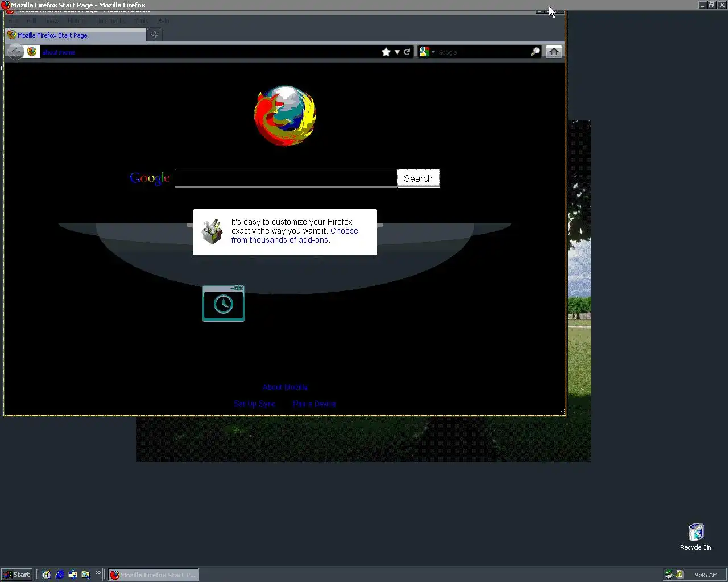Click the Set Up Sync link
This screenshot has width=728, height=582.
pyautogui.click(x=255, y=404)
